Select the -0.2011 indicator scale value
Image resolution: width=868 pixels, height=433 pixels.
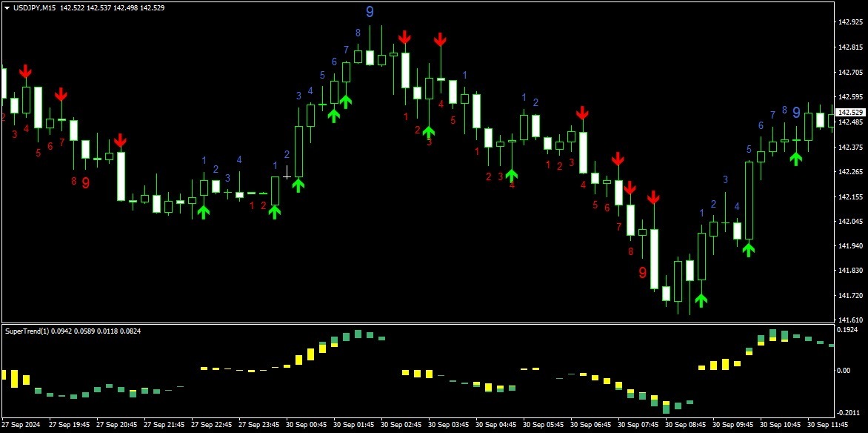pyautogui.click(x=849, y=412)
